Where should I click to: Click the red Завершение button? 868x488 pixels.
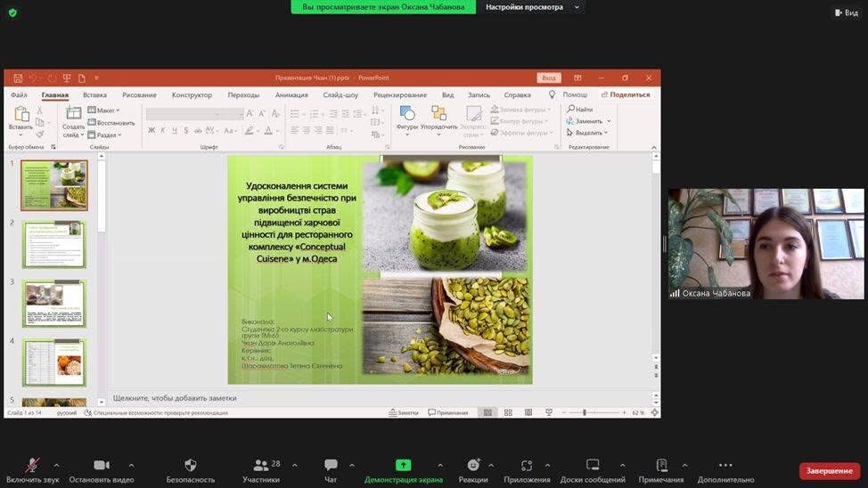point(829,470)
